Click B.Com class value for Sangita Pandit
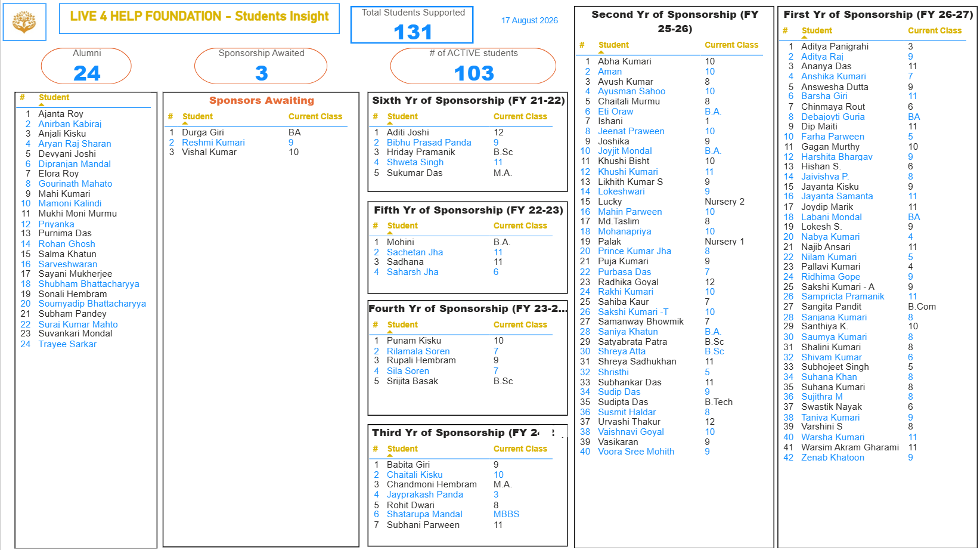 pyautogui.click(x=922, y=307)
